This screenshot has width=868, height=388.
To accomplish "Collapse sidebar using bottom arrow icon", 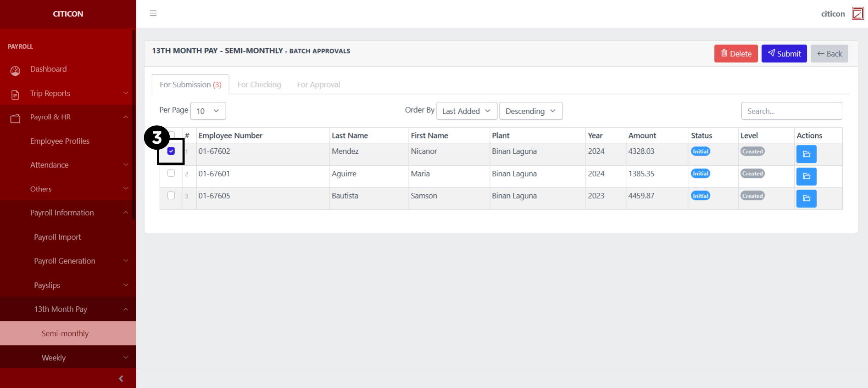I will pos(121,378).
